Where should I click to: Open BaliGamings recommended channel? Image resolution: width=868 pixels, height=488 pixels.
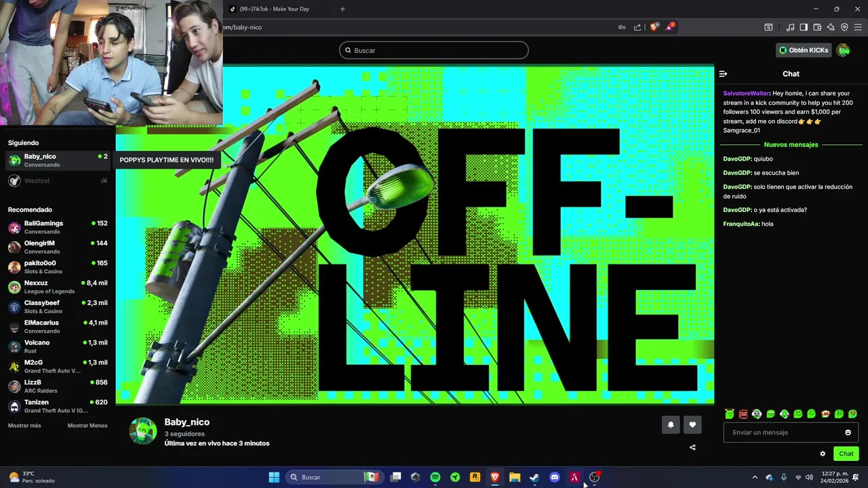pyautogui.click(x=58, y=228)
